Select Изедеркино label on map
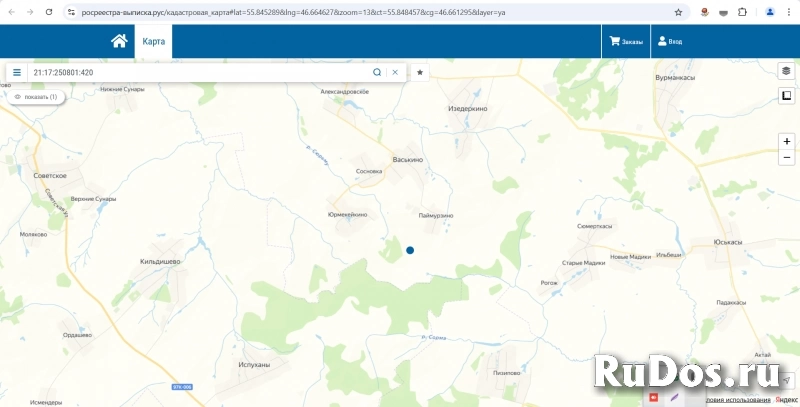Image resolution: width=800 pixels, height=407 pixels. point(467,109)
